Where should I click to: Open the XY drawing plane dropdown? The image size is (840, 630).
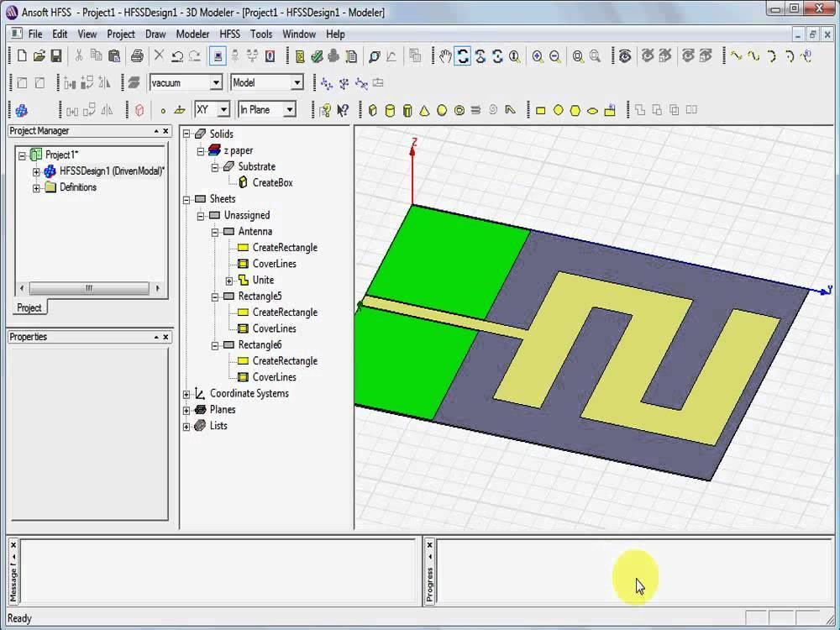click(x=224, y=110)
